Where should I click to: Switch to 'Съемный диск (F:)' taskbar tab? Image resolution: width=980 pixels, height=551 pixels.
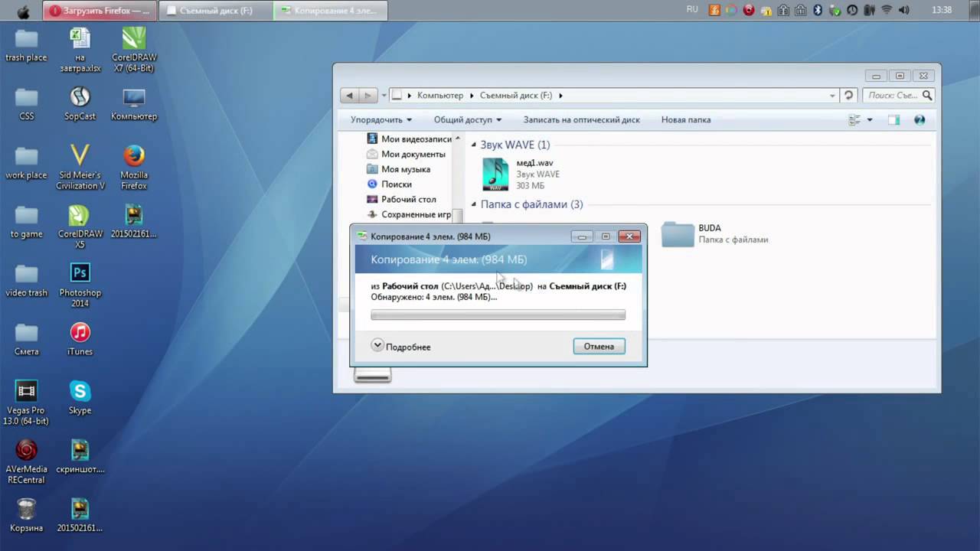coord(215,11)
